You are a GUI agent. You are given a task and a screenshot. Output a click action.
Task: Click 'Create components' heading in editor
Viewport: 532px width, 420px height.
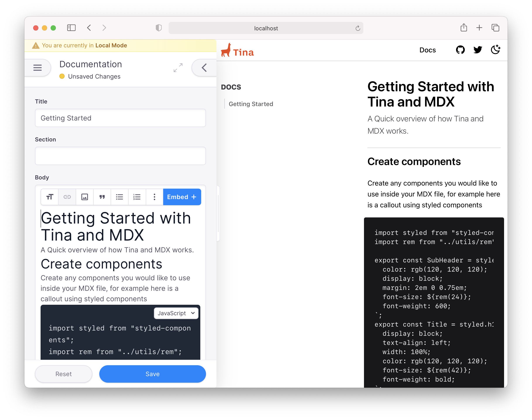click(x=101, y=264)
